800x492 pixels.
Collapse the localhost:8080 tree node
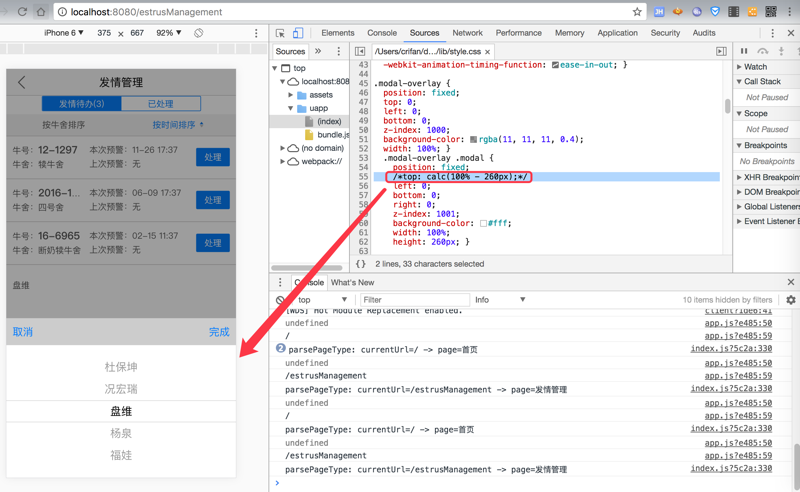[x=282, y=81]
